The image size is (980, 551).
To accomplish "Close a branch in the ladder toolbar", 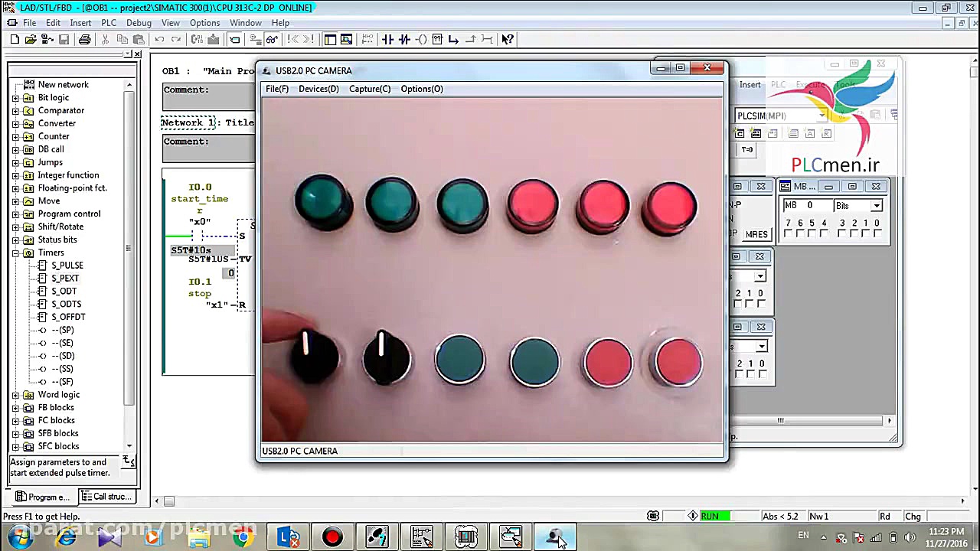I will [470, 40].
